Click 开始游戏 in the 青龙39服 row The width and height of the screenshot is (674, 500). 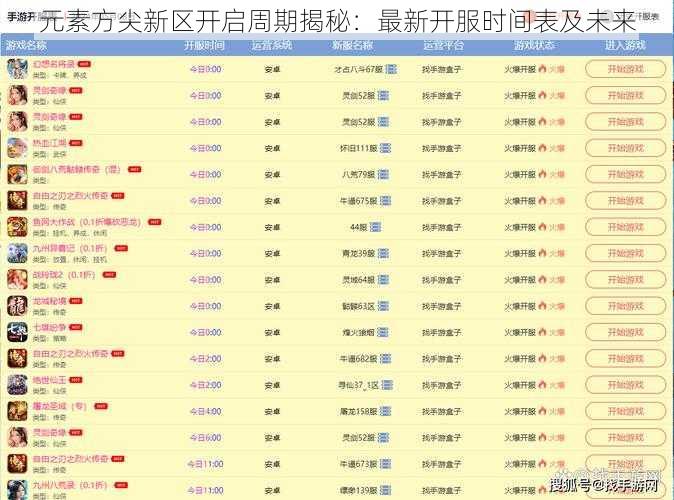(x=625, y=253)
